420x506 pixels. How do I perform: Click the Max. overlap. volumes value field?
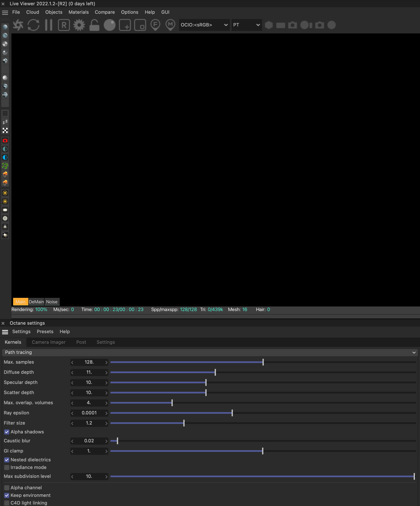89,403
